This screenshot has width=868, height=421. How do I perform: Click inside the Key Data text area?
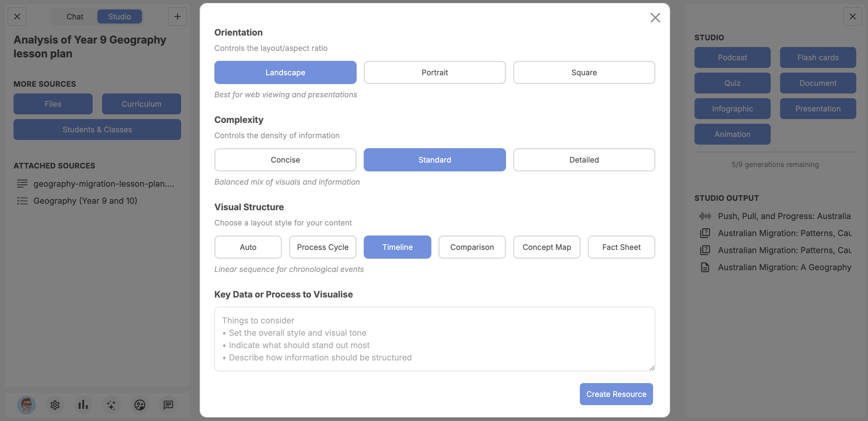434,338
